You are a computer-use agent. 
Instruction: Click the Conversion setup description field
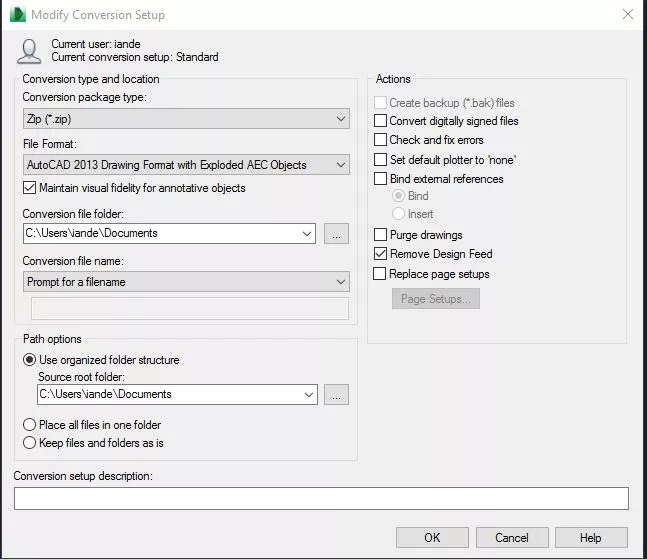pyautogui.click(x=321, y=498)
